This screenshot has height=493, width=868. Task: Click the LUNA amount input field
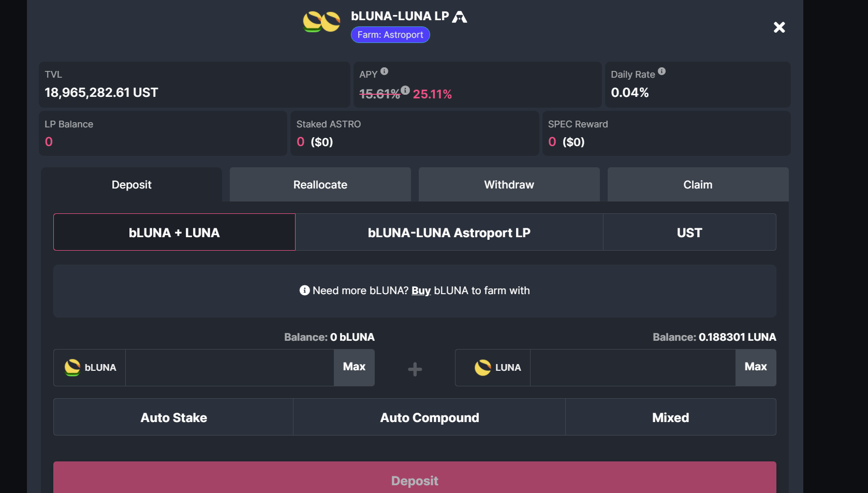point(632,368)
